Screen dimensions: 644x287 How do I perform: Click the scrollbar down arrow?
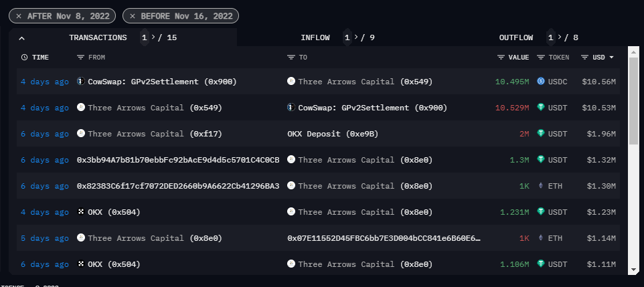[x=633, y=269]
